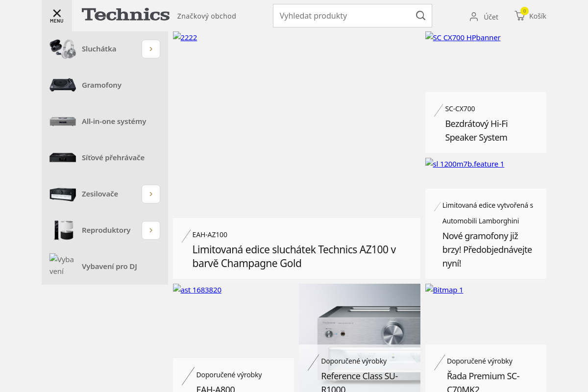Open Nové gramofony již brzy headline

[x=487, y=249]
